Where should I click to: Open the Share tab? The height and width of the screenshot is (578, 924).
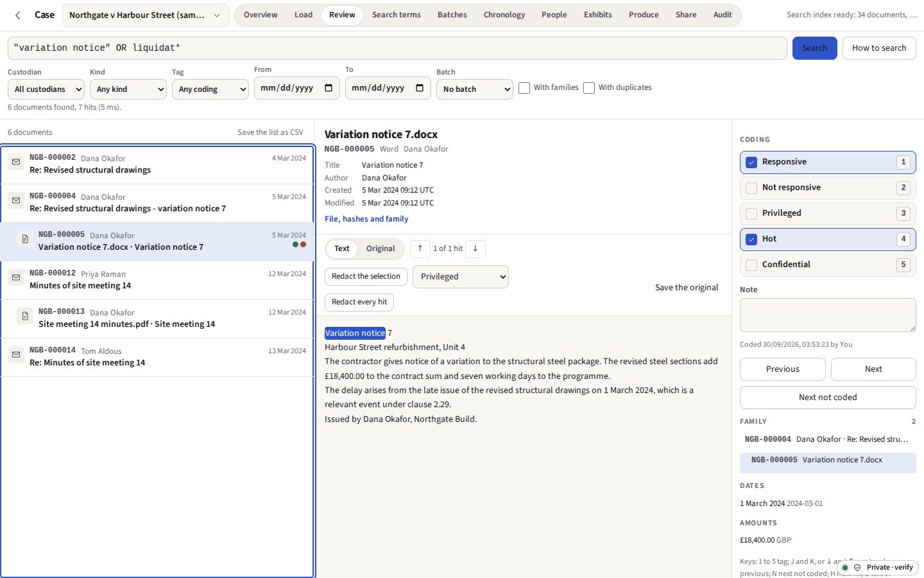tap(686, 15)
